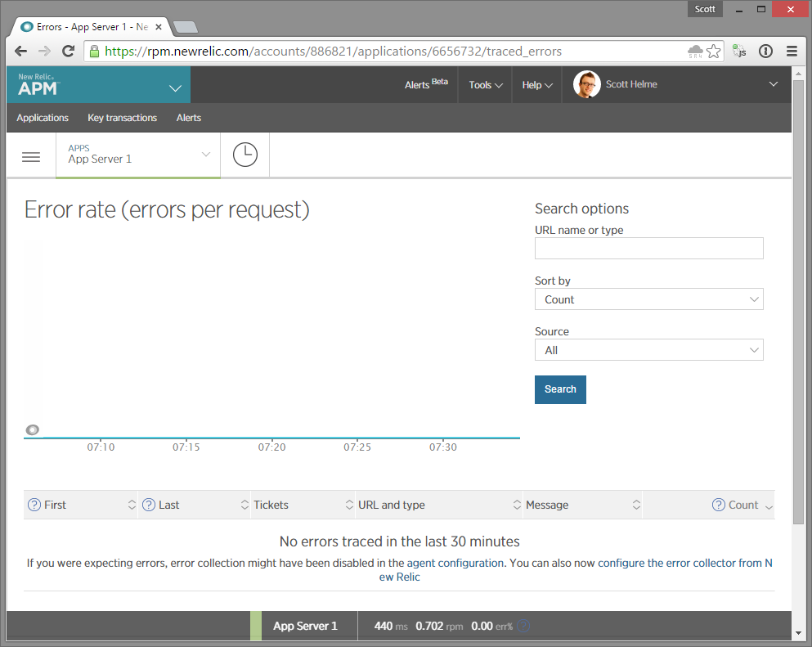The height and width of the screenshot is (647, 812).
Task: Click the help icon beside the First column
Action: point(33,505)
